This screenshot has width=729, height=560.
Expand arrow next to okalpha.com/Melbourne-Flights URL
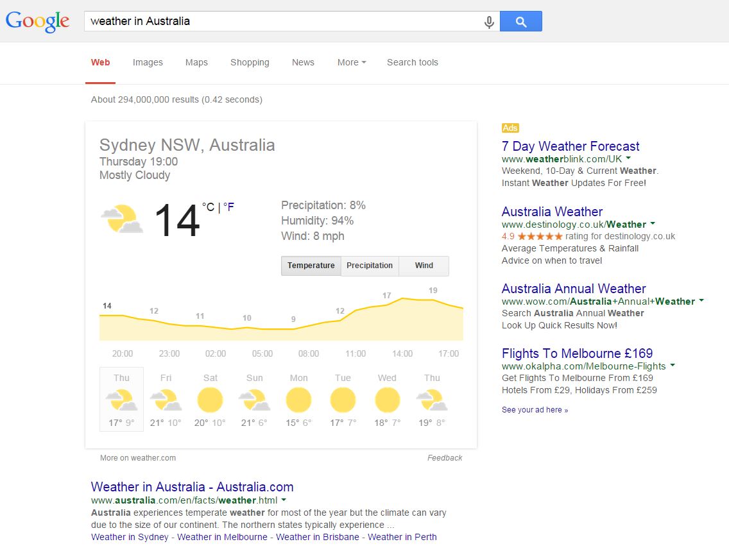click(x=673, y=365)
